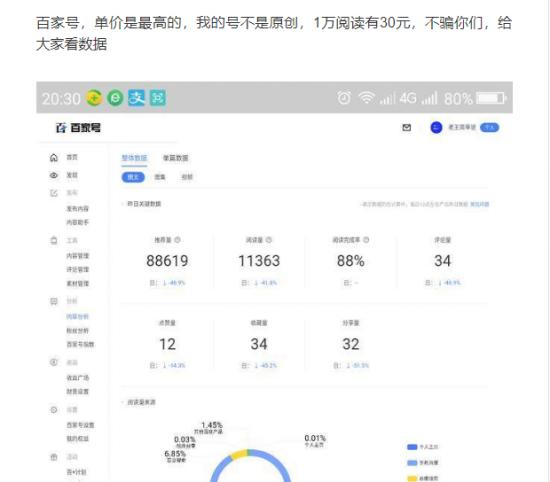The height and width of the screenshot is (482, 550).
Task: Collapse the publish section with pencil icon
Action: click(x=54, y=193)
